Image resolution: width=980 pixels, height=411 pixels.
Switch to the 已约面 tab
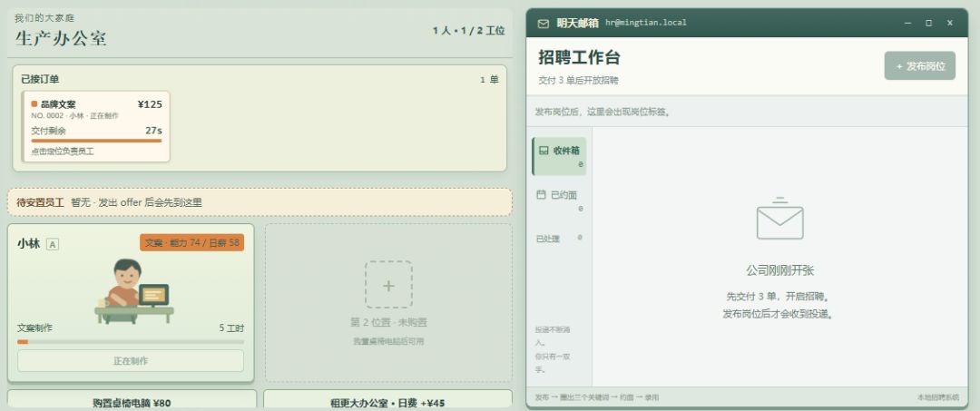pos(559,201)
